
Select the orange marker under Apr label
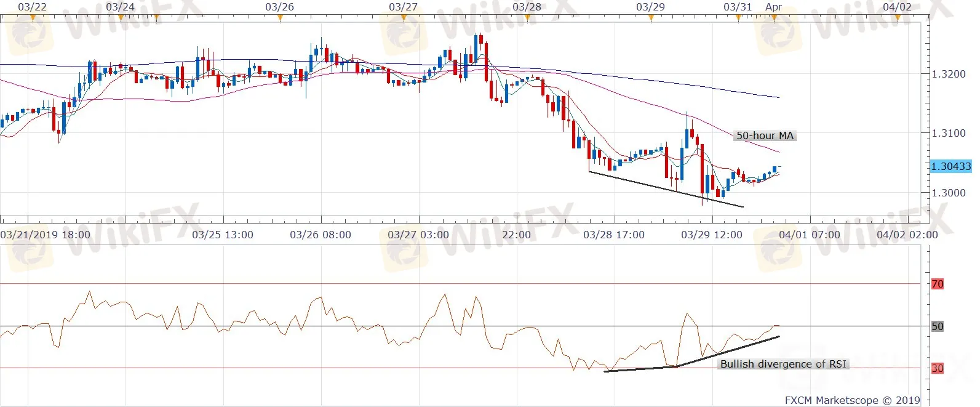coord(775,18)
